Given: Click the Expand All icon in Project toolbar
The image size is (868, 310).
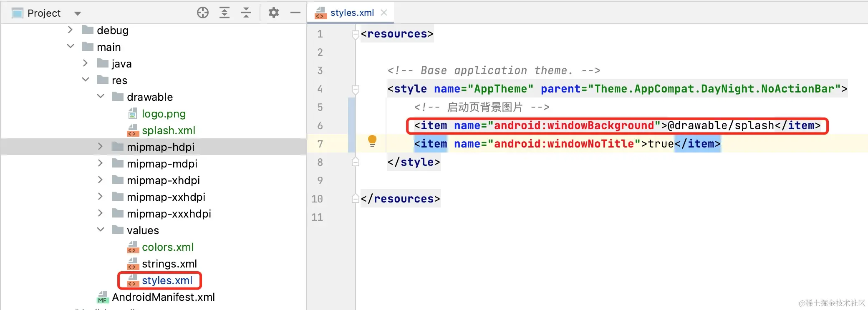Looking at the screenshot, I should point(225,13).
